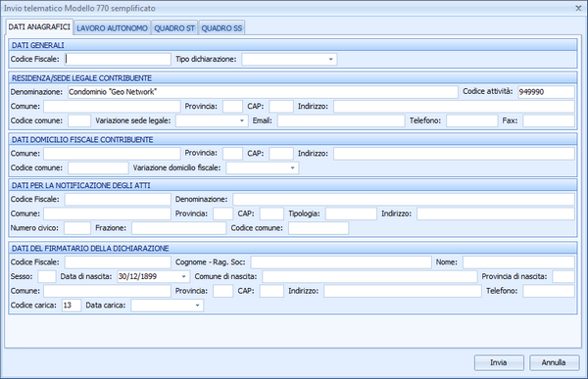Screen dimensions: 588x379
Task: Open the Data carica date dropdown
Action: (197, 306)
